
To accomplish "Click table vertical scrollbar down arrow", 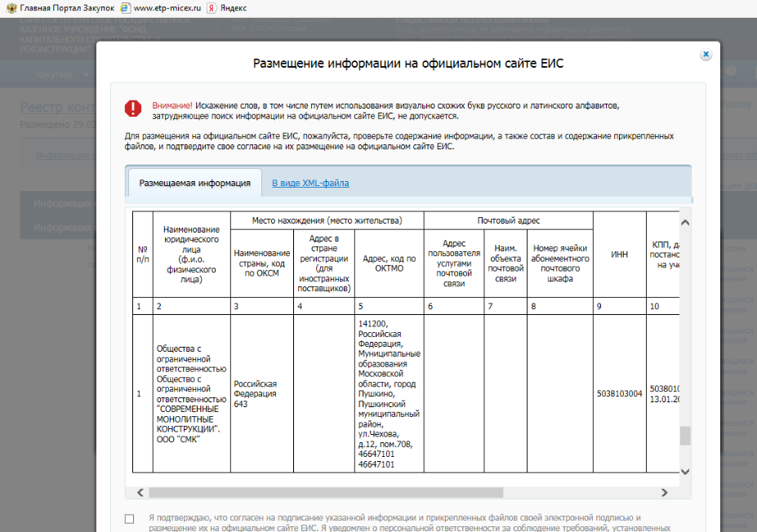I will click(x=685, y=472).
